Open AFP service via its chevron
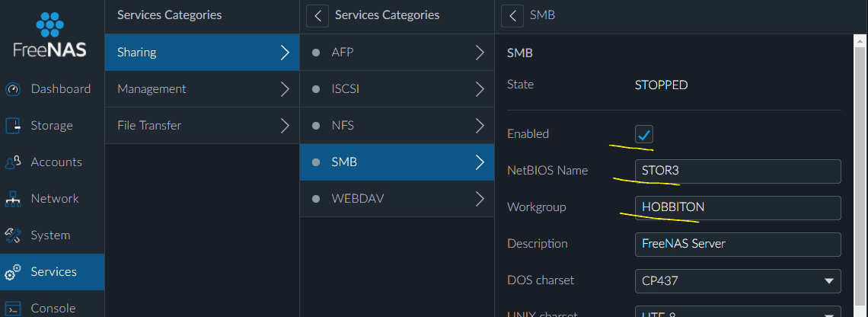The height and width of the screenshot is (317, 868). 480,53
